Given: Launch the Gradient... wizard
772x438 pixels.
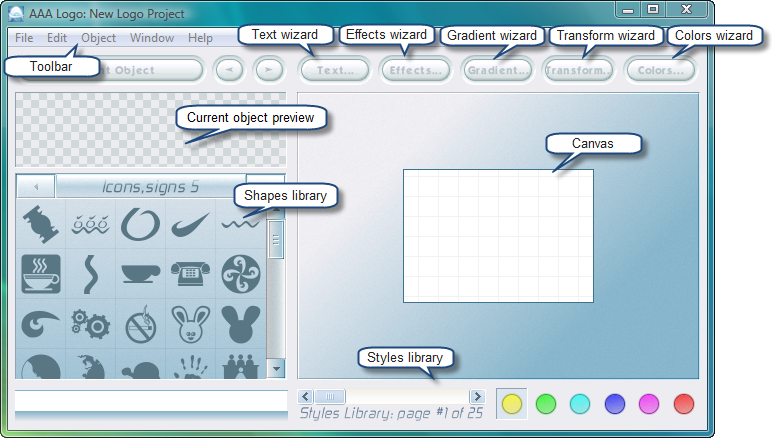Looking at the screenshot, I should coord(498,70).
